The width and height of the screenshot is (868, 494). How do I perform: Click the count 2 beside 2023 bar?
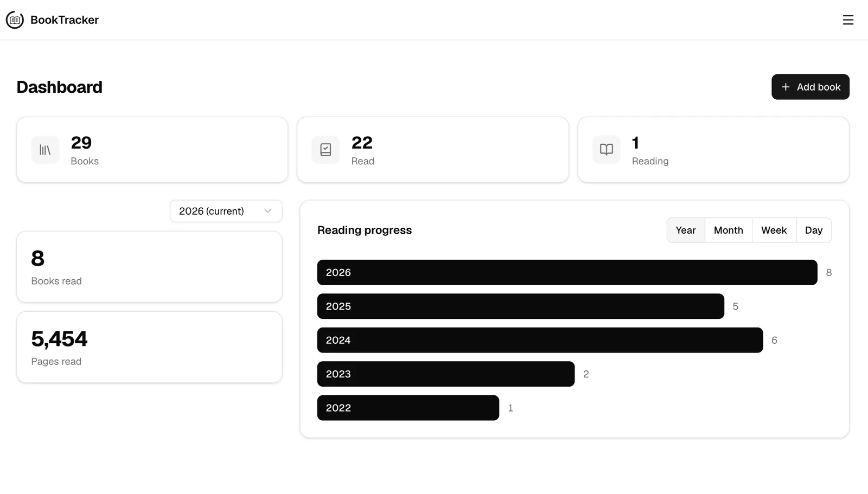586,374
